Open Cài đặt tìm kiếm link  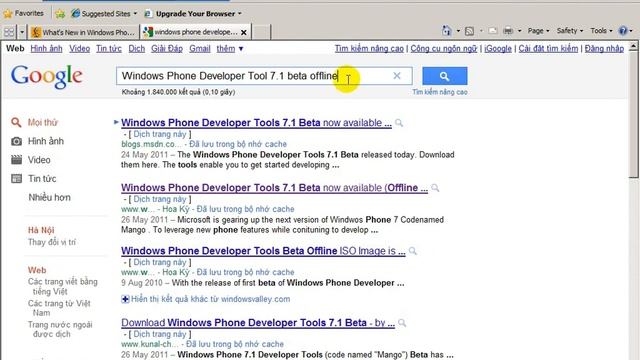(548, 49)
